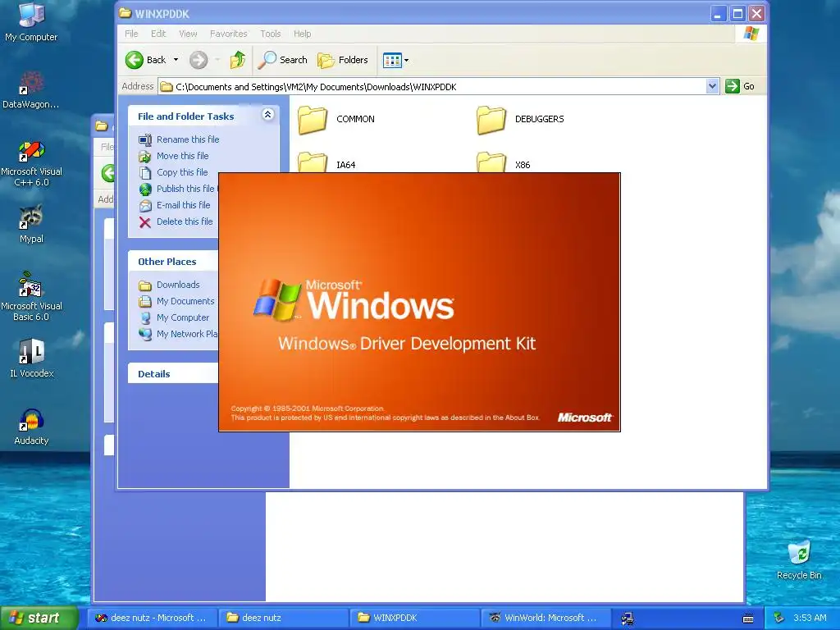This screenshot has height=630, width=840.
Task: Click the setup taskbar button icon
Action: tap(628, 619)
